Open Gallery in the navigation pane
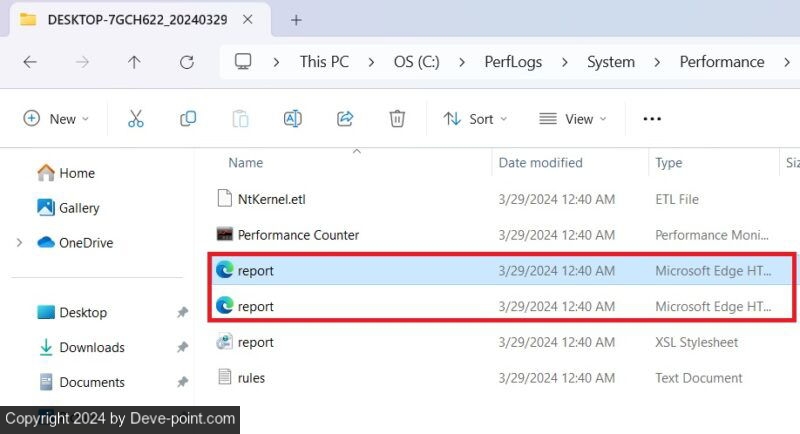 [x=79, y=208]
